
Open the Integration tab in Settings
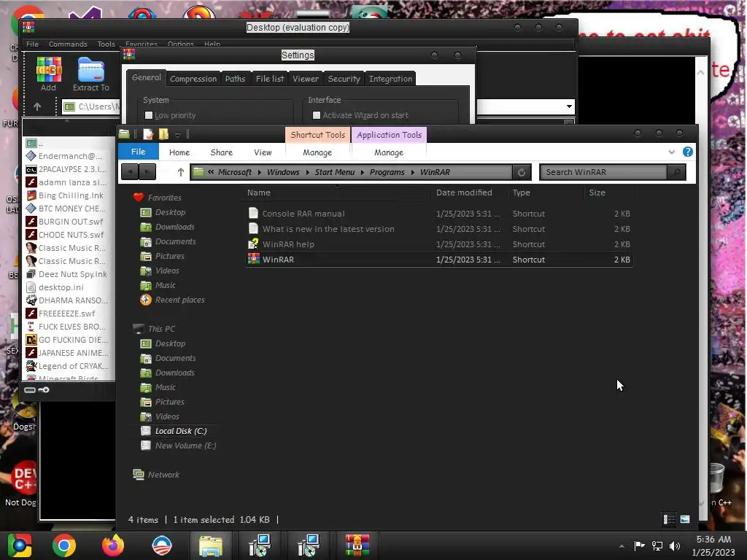coord(390,79)
